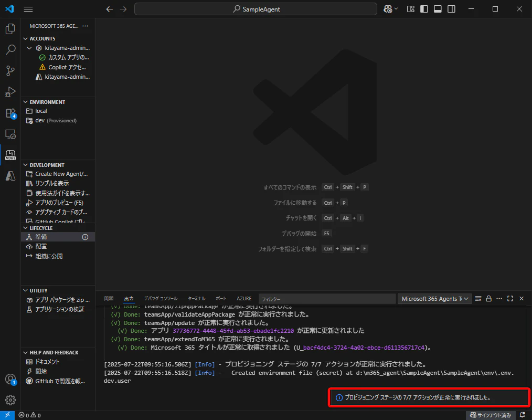
Task: Collapse the UTILITY section
Action: (x=26, y=290)
